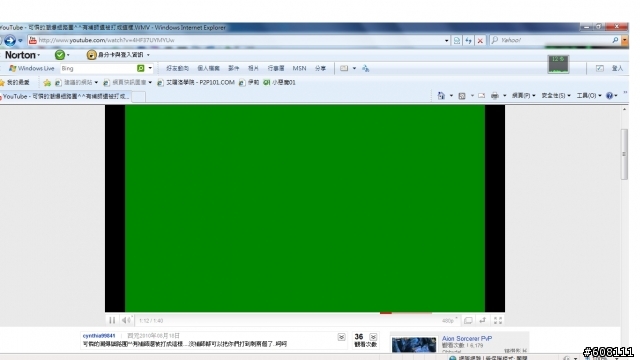Viewport: 640px width, 360px height.
Task: Open the 安全性(S) Safety menu
Action: tap(556, 96)
